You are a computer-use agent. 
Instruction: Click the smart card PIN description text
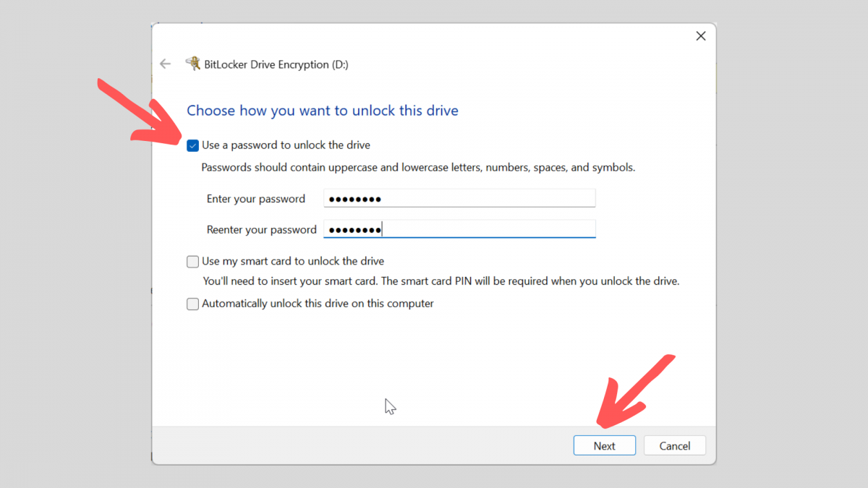click(441, 282)
